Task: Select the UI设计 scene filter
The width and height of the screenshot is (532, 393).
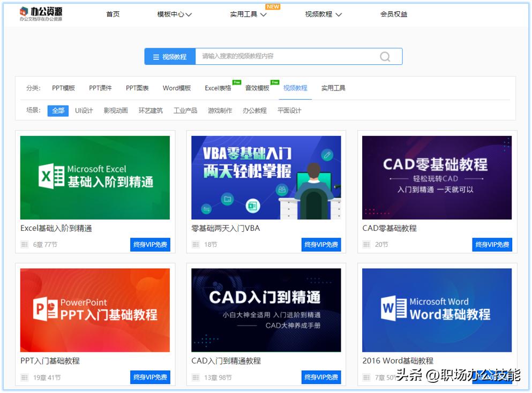Action: point(84,111)
